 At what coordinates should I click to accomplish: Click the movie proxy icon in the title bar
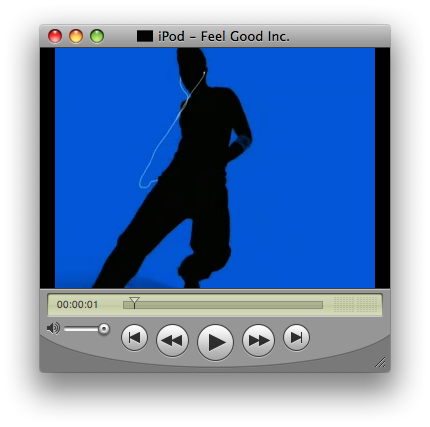145,36
